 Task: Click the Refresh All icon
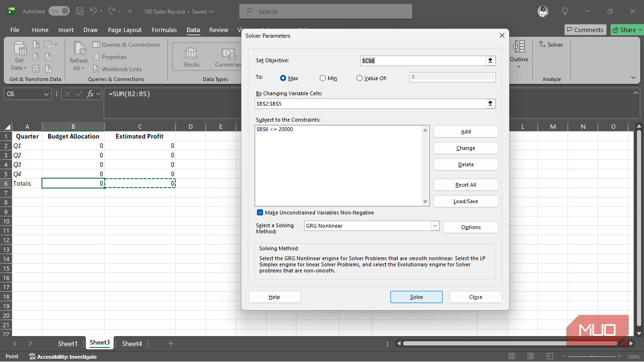[x=79, y=48]
